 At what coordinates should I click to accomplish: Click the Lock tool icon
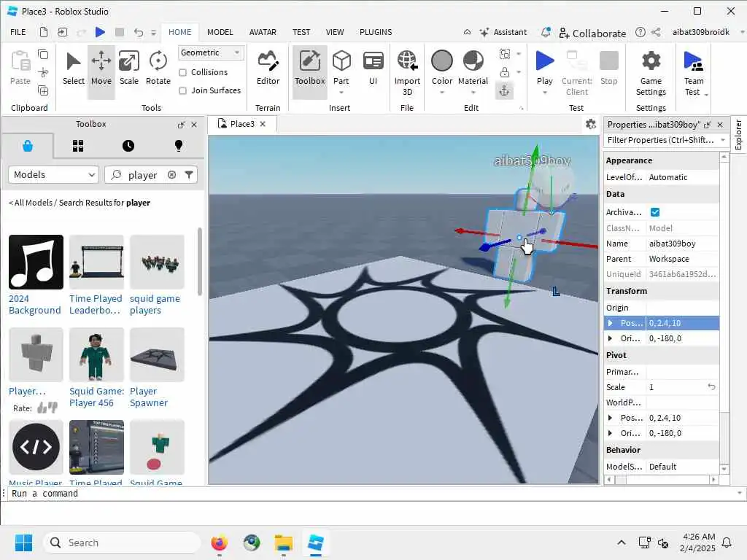click(x=505, y=72)
